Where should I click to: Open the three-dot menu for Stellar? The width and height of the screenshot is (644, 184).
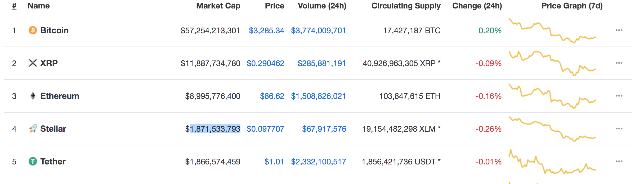click(619, 128)
